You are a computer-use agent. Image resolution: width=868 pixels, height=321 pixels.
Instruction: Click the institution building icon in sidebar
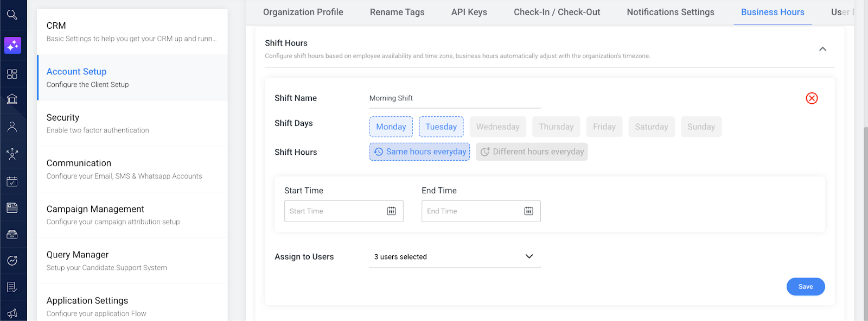[12, 99]
